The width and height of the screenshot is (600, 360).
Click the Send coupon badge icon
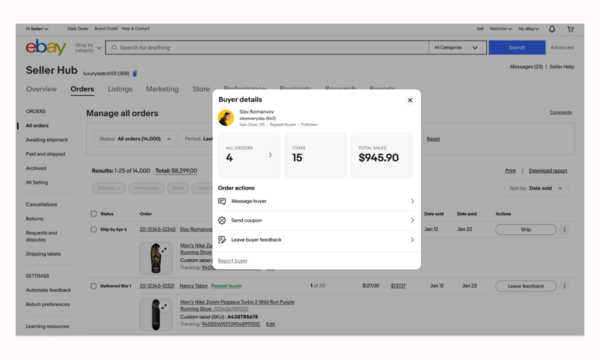point(222,220)
